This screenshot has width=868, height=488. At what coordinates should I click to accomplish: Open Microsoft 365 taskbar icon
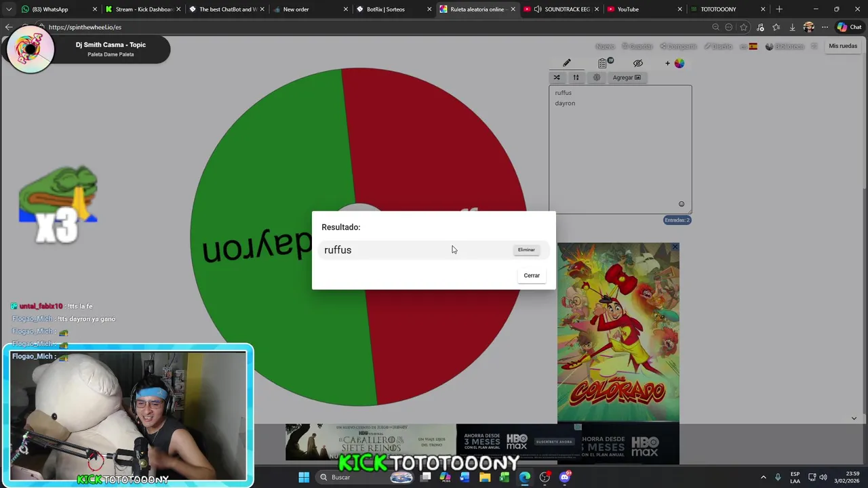pyautogui.click(x=446, y=477)
